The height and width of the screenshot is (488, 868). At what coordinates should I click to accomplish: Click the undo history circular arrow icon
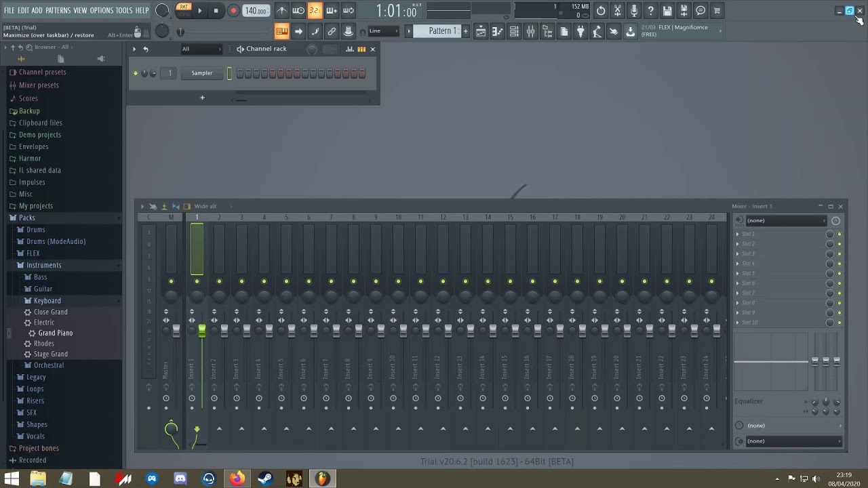601,11
